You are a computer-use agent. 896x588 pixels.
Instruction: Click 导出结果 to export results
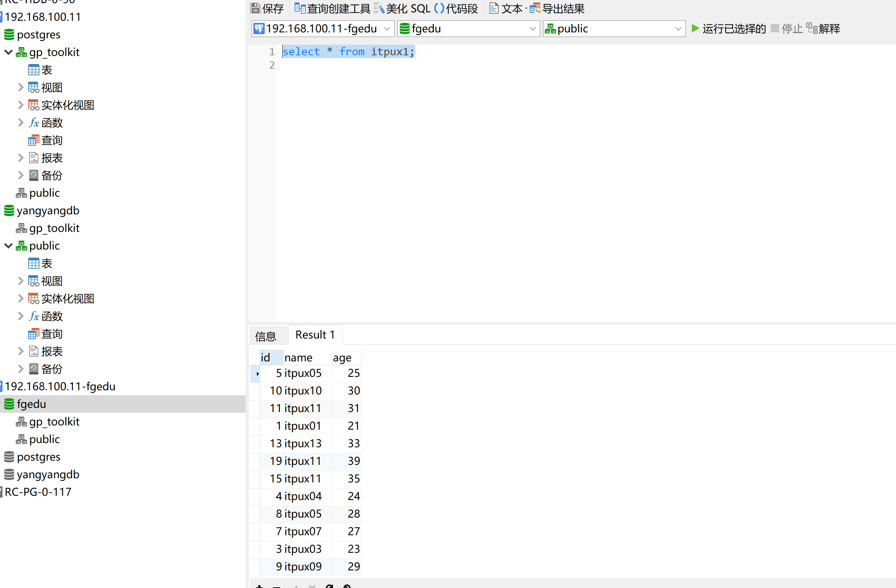coord(557,8)
